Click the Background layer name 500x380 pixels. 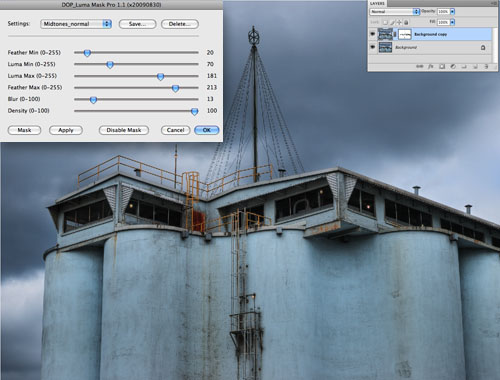[x=406, y=47]
